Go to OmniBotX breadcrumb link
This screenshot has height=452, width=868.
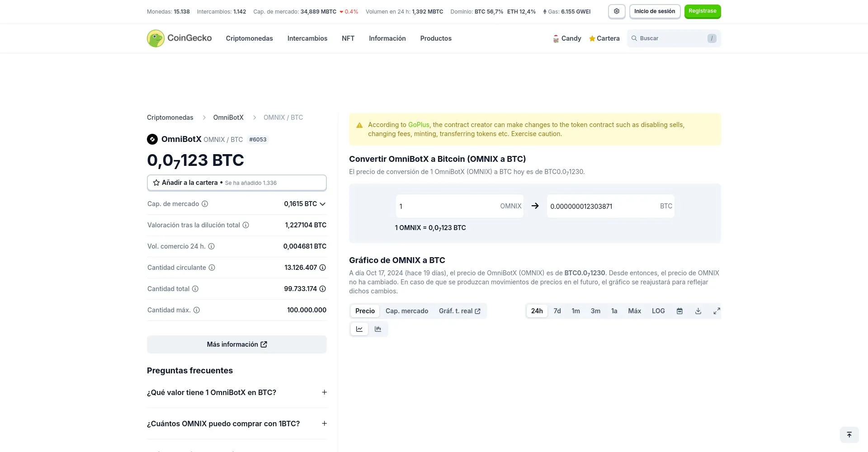[x=228, y=118]
